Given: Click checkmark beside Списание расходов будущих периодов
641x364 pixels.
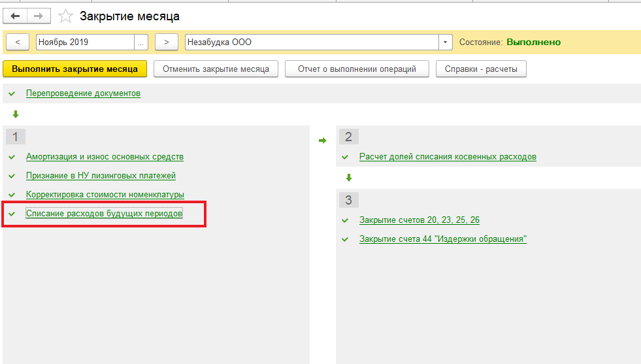Looking at the screenshot, I should click(12, 214).
